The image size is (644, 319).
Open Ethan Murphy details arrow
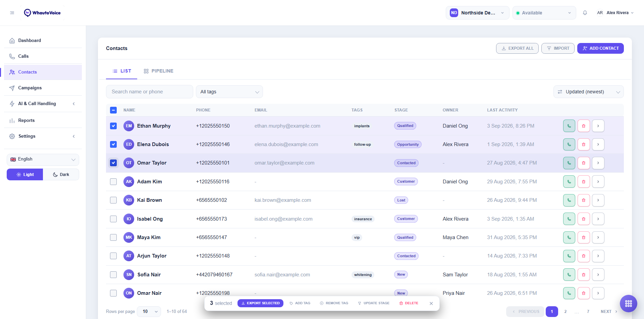point(598,126)
